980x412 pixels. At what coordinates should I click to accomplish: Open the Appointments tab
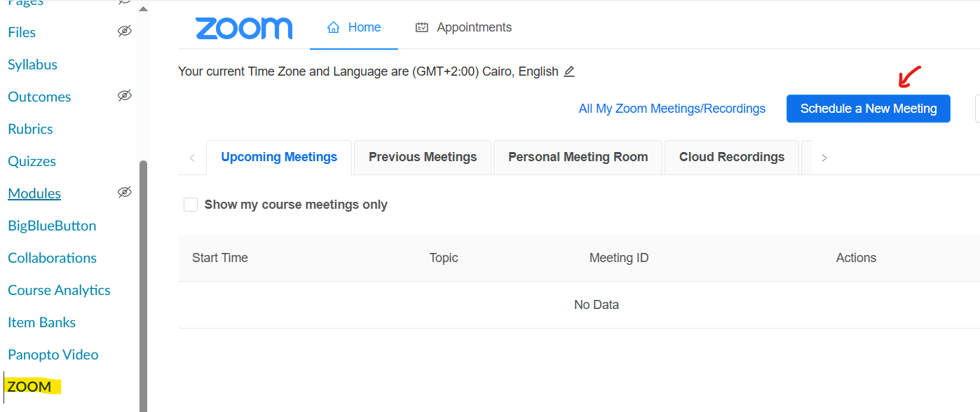(x=463, y=28)
